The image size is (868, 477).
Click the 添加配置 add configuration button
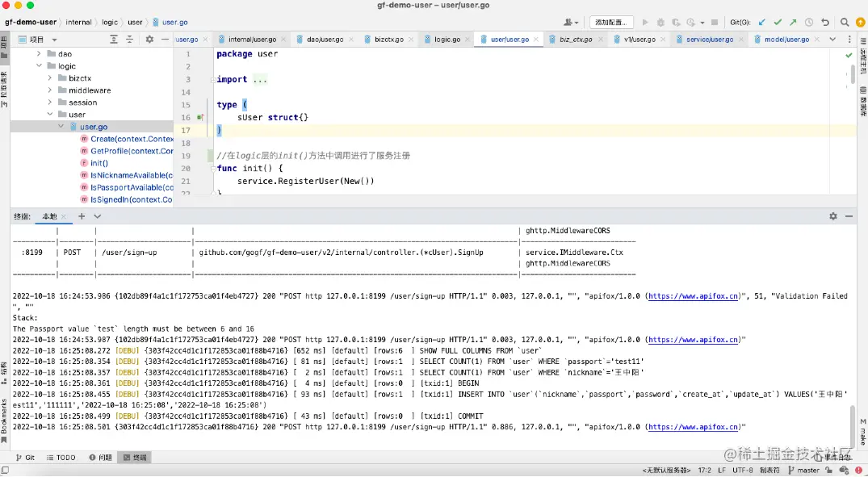[611, 22]
